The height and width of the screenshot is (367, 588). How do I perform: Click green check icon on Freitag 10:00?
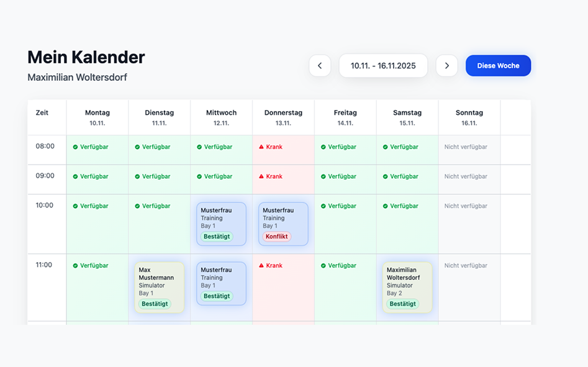(323, 206)
